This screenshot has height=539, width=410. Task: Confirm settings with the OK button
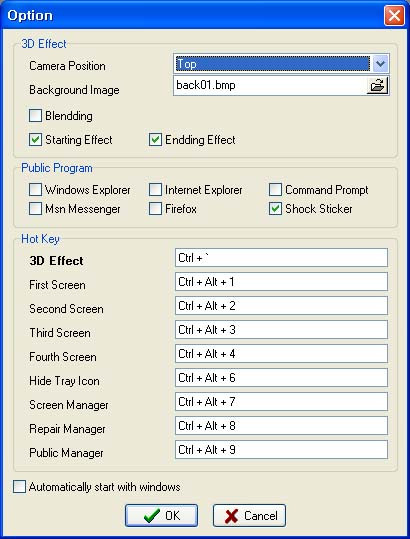[x=162, y=516]
